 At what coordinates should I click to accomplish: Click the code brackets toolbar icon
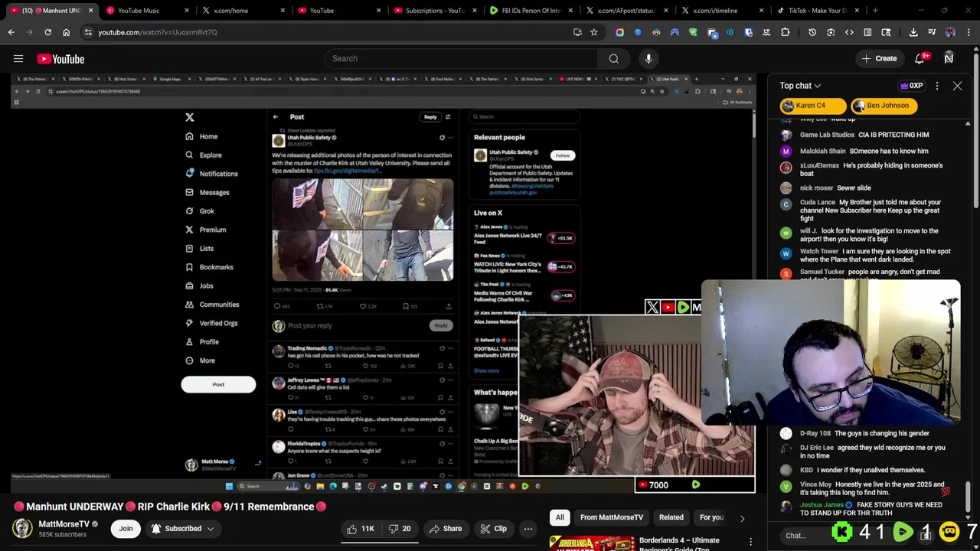[849, 32]
